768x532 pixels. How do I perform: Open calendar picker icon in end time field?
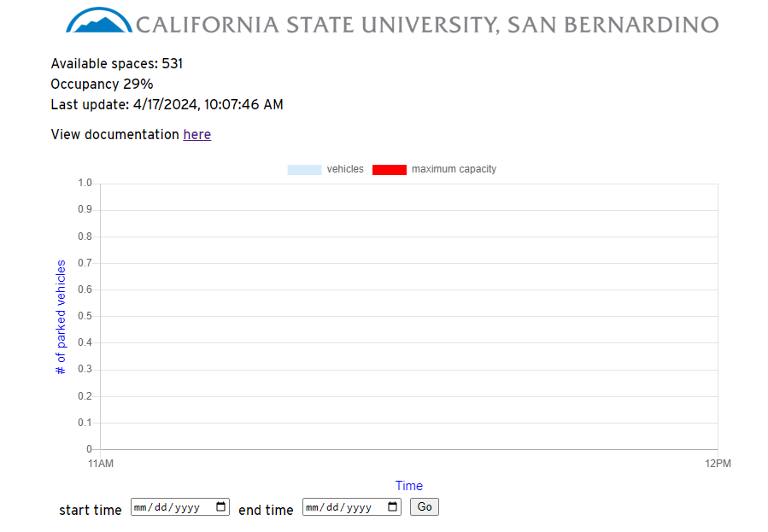(392, 506)
